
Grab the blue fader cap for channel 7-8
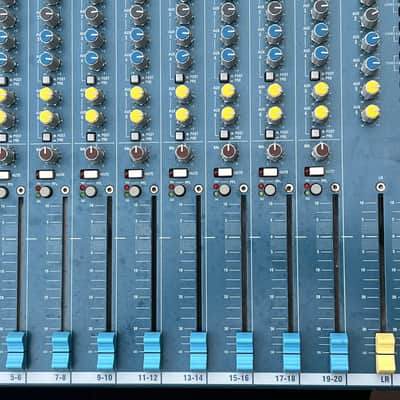point(61,350)
